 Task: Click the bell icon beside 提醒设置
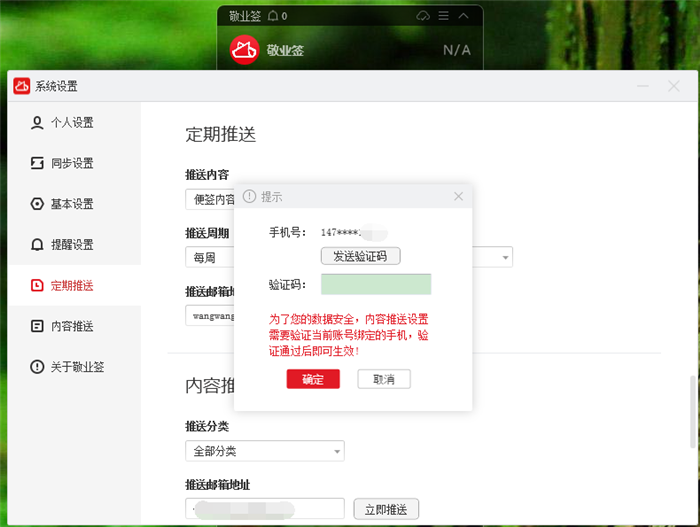click(x=37, y=244)
